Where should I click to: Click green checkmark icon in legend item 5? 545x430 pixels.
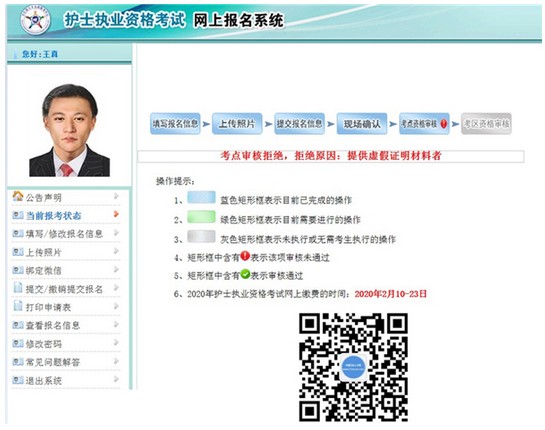tap(245, 274)
